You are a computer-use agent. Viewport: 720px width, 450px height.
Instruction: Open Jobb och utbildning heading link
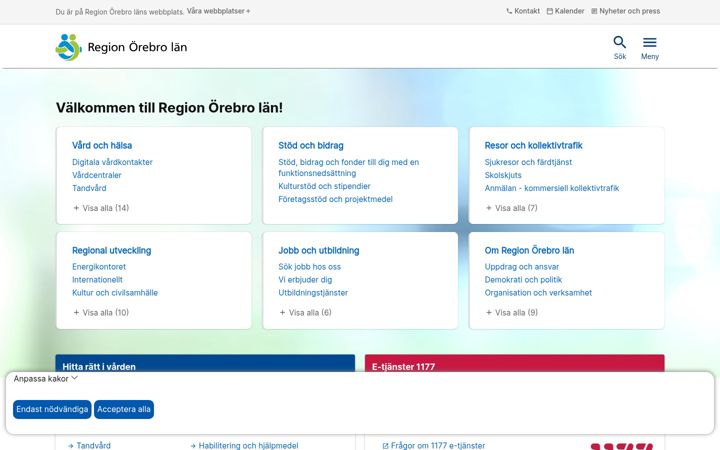click(319, 250)
